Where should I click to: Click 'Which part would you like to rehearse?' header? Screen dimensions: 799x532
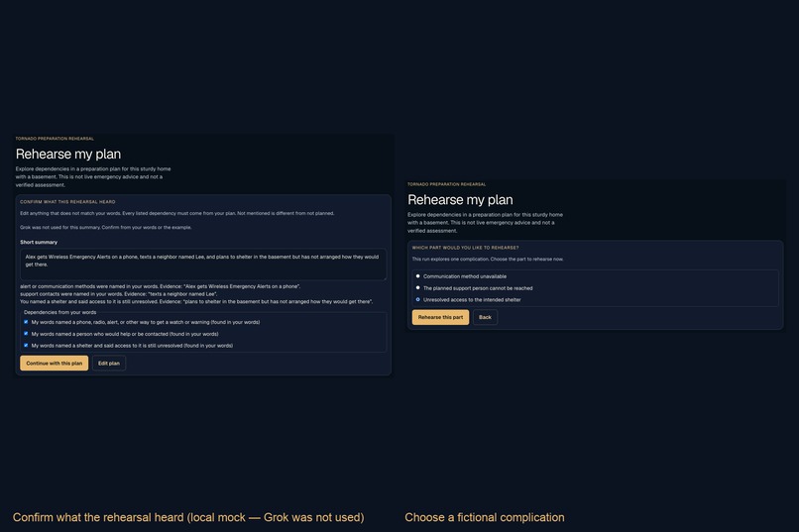[465, 248]
